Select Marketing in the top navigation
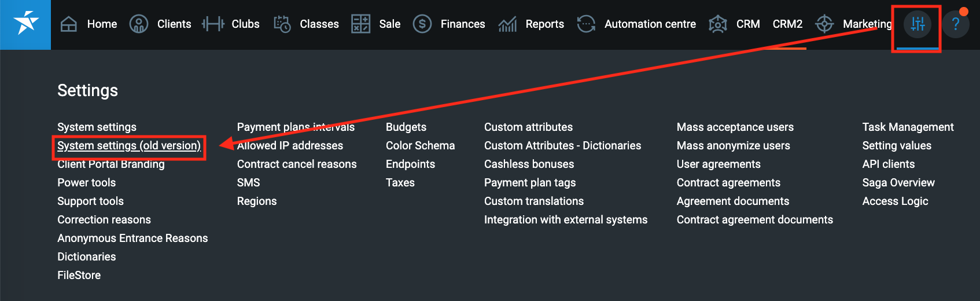Viewport: 980px width, 301px height. click(x=867, y=24)
